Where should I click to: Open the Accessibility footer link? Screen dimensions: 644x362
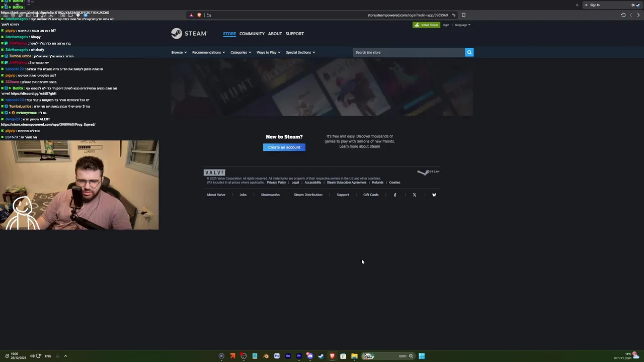click(312, 183)
